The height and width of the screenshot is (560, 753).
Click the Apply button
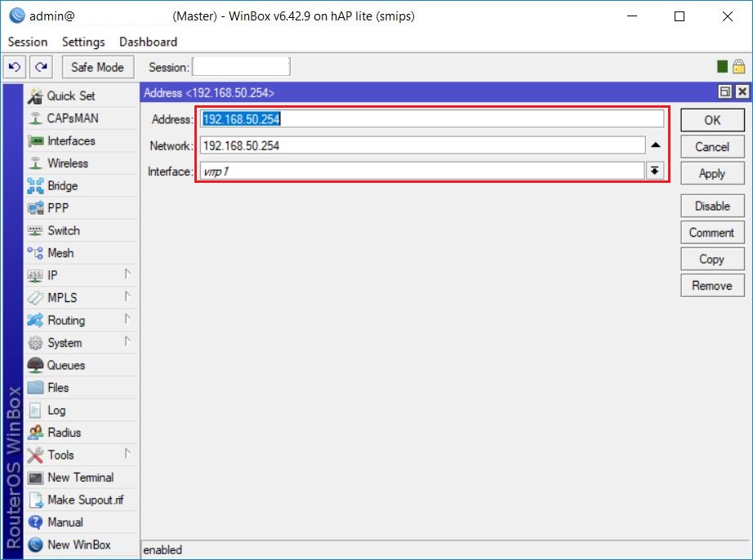[x=712, y=174]
